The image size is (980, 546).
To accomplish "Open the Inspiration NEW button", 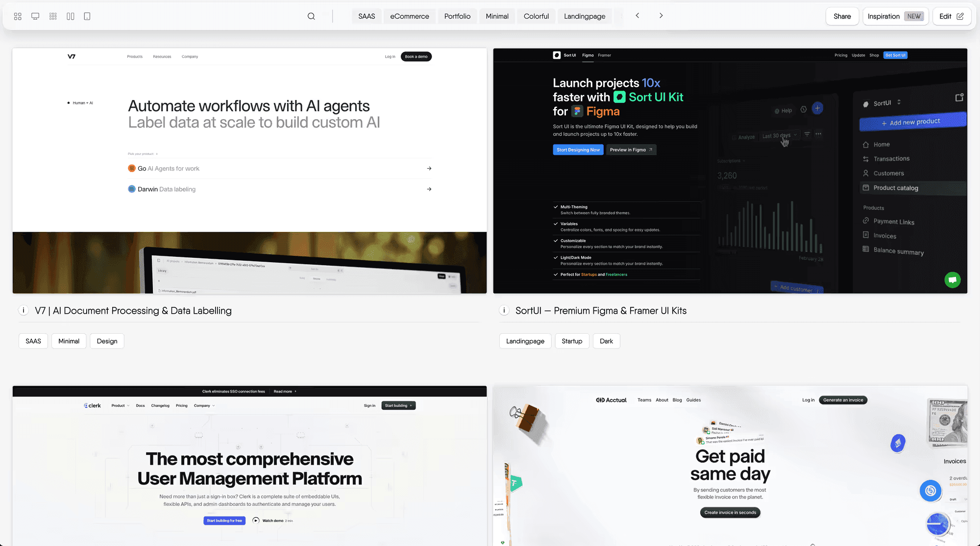I will [x=896, y=16].
